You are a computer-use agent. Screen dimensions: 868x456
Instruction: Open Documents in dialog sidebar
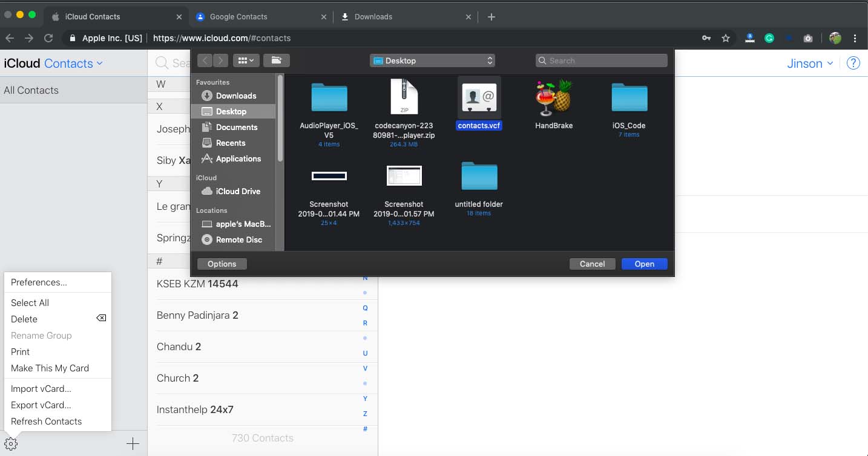click(234, 127)
